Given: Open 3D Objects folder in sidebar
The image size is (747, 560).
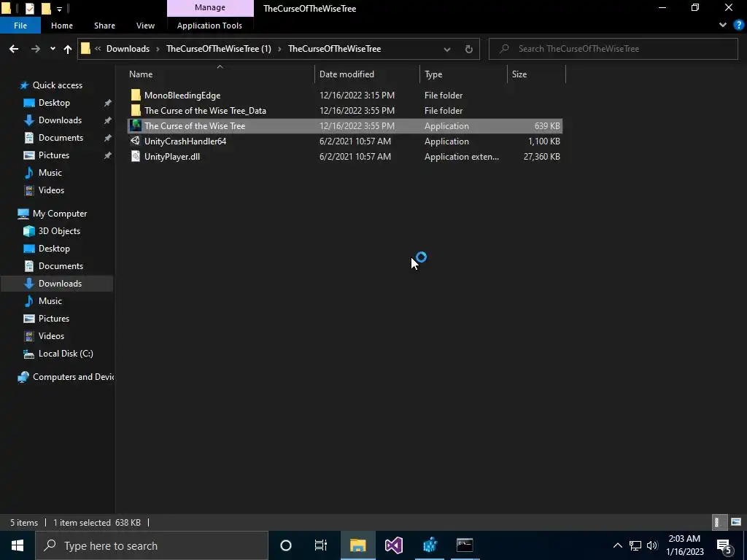Looking at the screenshot, I should [59, 231].
